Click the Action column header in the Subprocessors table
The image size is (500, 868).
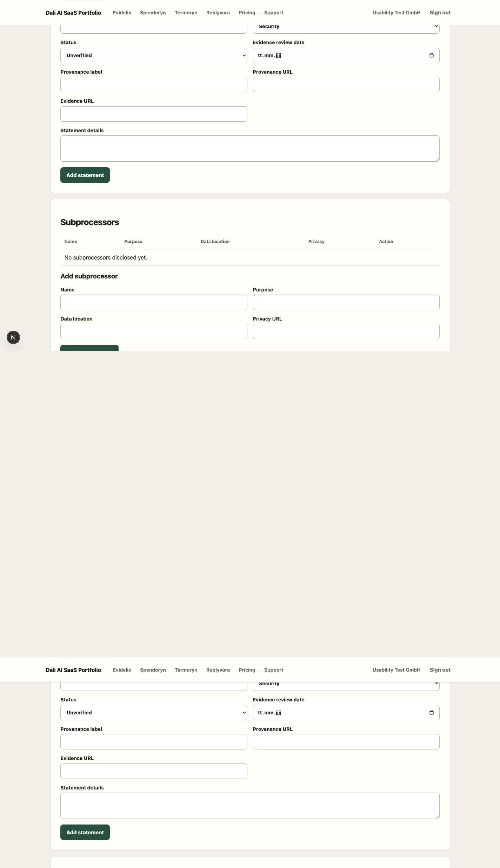point(386,241)
